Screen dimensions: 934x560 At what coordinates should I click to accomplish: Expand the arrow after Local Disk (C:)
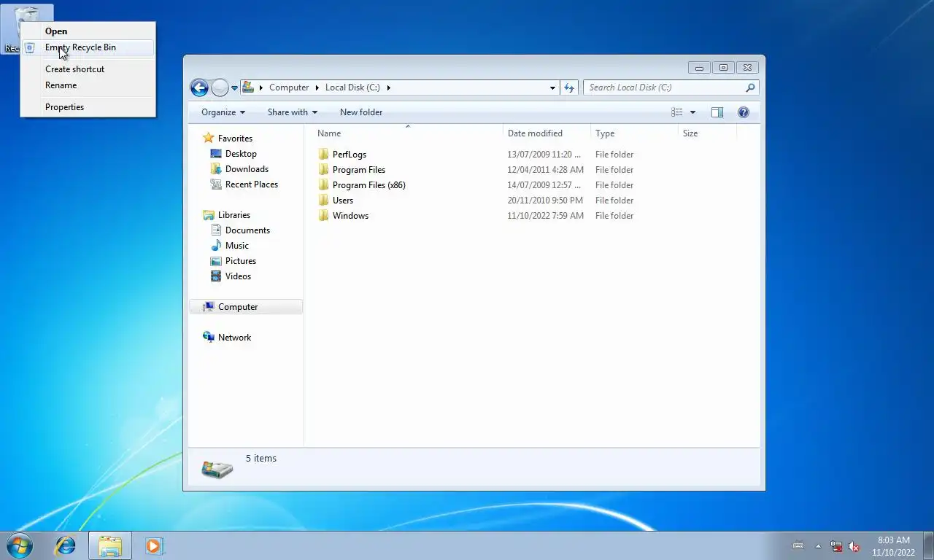click(389, 87)
